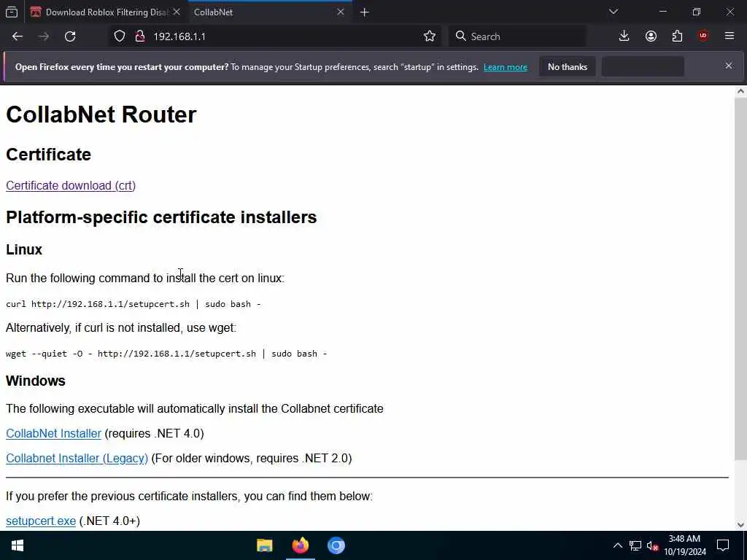The width and height of the screenshot is (747, 560).
Task: Click the No thanks button
Action: tap(568, 67)
